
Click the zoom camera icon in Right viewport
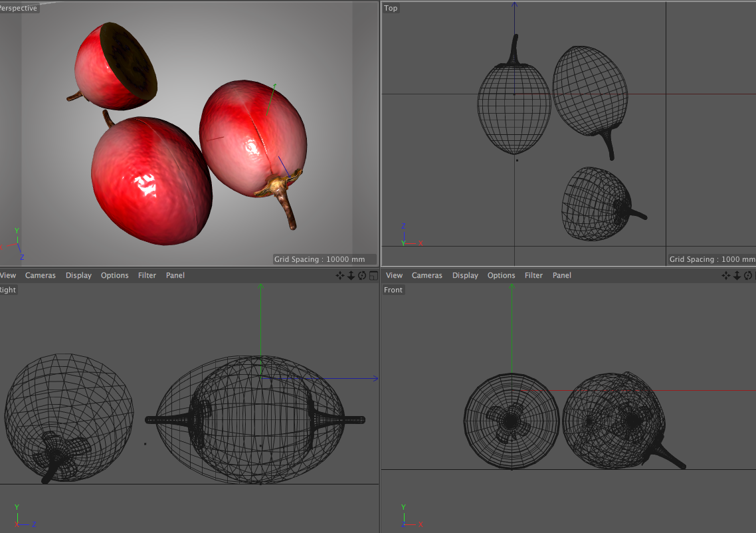click(351, 276)
